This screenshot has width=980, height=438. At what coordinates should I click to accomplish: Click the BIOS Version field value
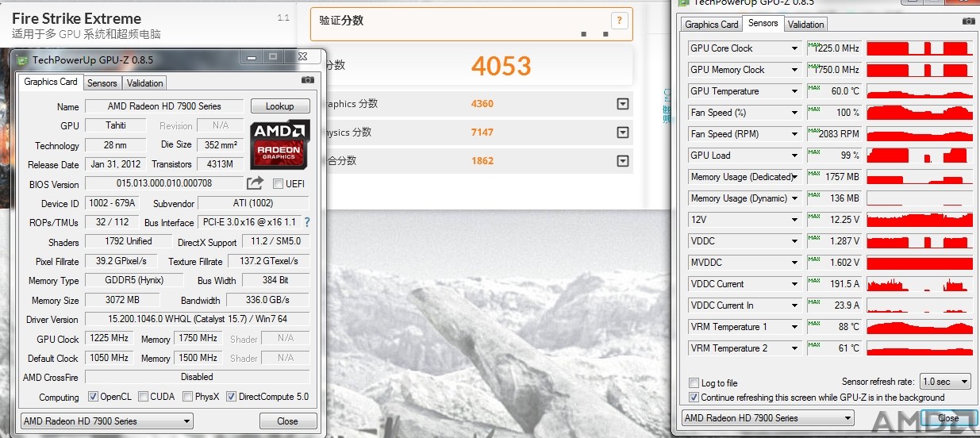click(164, 184)
